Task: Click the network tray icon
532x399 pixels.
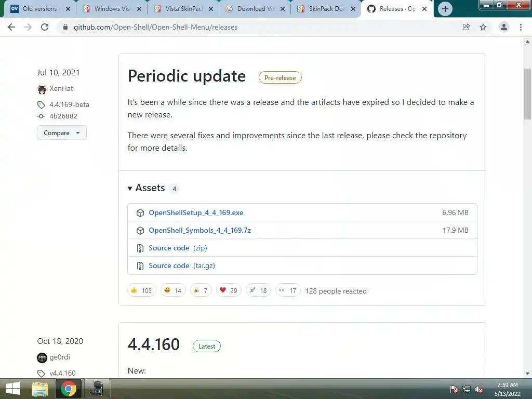Action: coord(467,389)
